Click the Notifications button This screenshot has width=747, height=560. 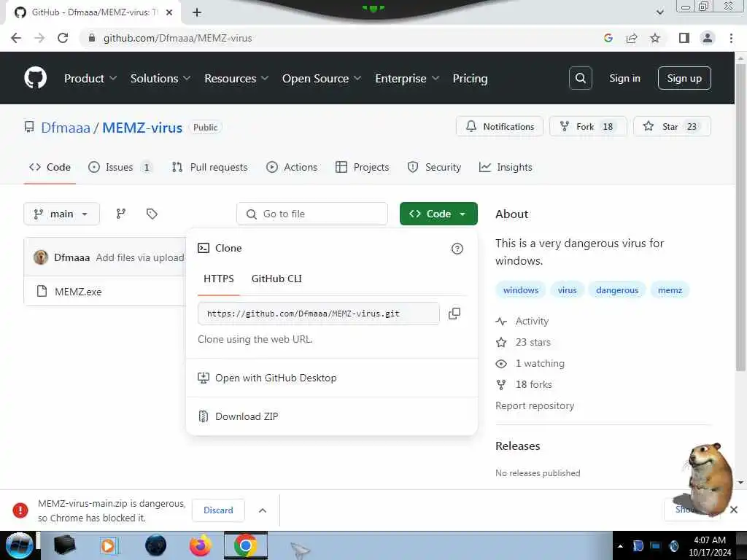[499, 126]
